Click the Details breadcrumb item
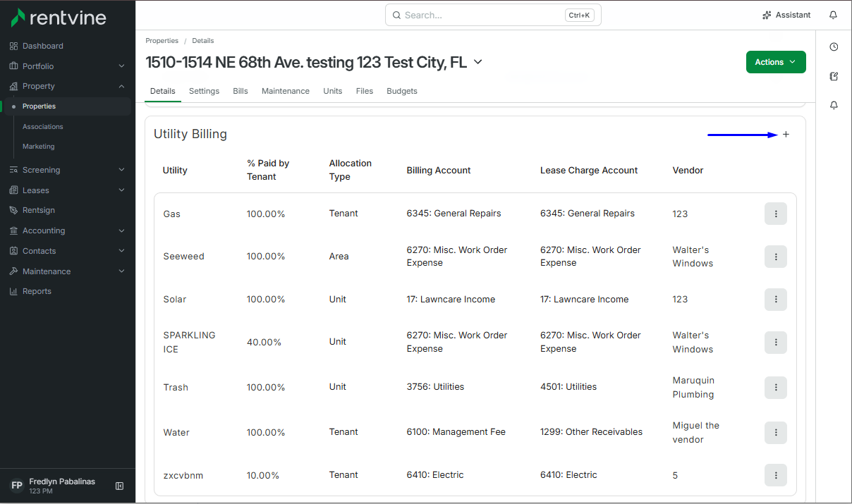 coord(203,41)
